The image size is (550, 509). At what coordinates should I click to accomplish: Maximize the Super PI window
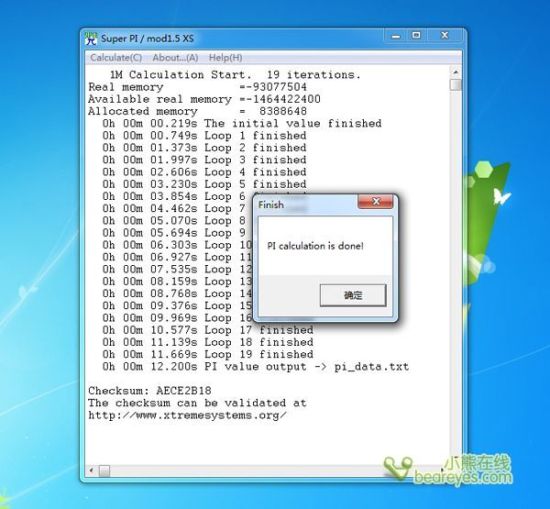pos(416,35)
